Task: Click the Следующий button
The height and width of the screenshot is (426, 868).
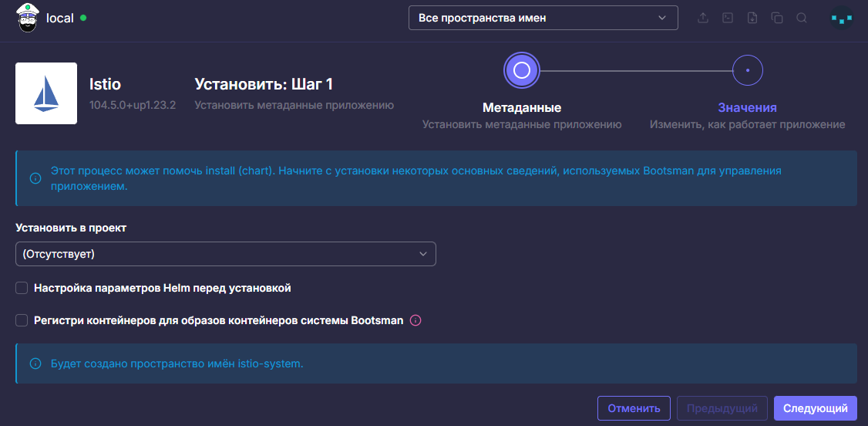Action: 816,409
